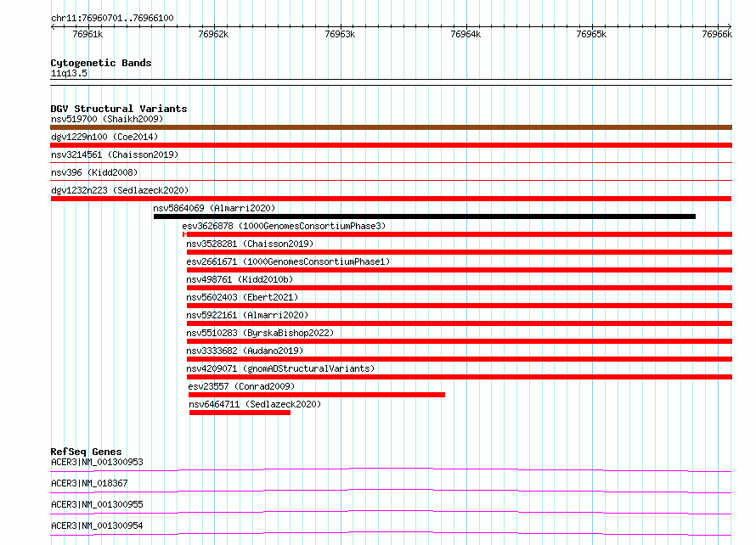Select the black nsv5864069 variant bar

[x=424, y=216]
